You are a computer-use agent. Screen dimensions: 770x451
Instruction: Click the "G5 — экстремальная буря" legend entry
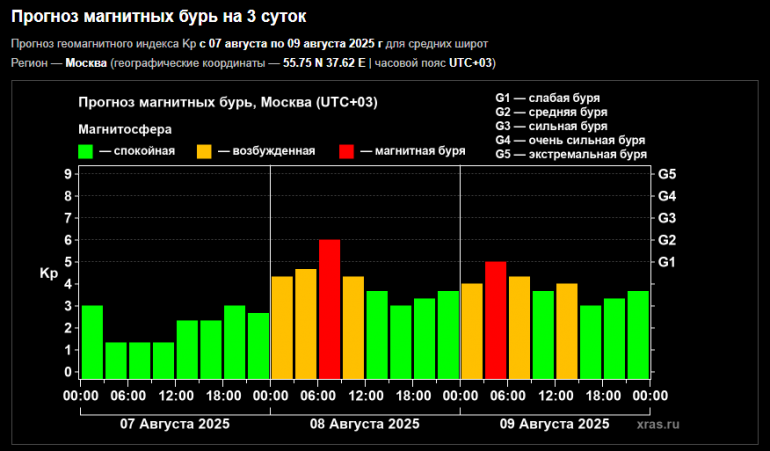[571, 155]
